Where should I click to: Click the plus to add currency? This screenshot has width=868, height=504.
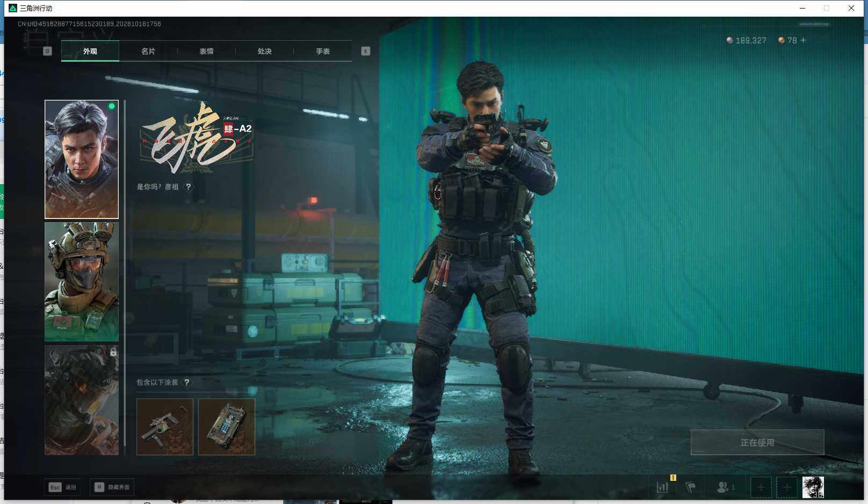[x=803, y=40]
